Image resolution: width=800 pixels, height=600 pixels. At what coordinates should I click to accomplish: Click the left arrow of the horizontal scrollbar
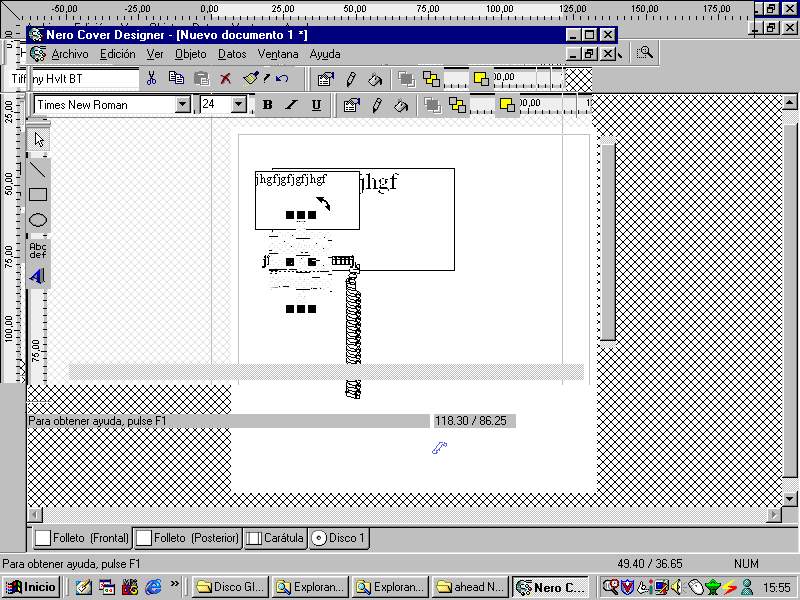click(35, 514)
